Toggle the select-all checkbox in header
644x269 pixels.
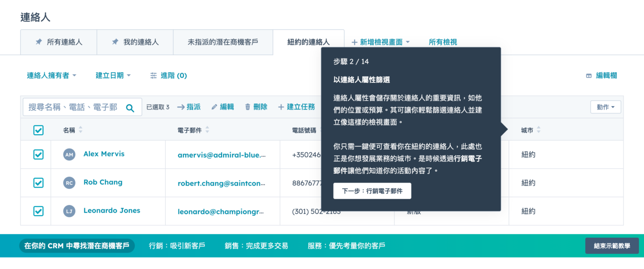(x=39, y=130)
